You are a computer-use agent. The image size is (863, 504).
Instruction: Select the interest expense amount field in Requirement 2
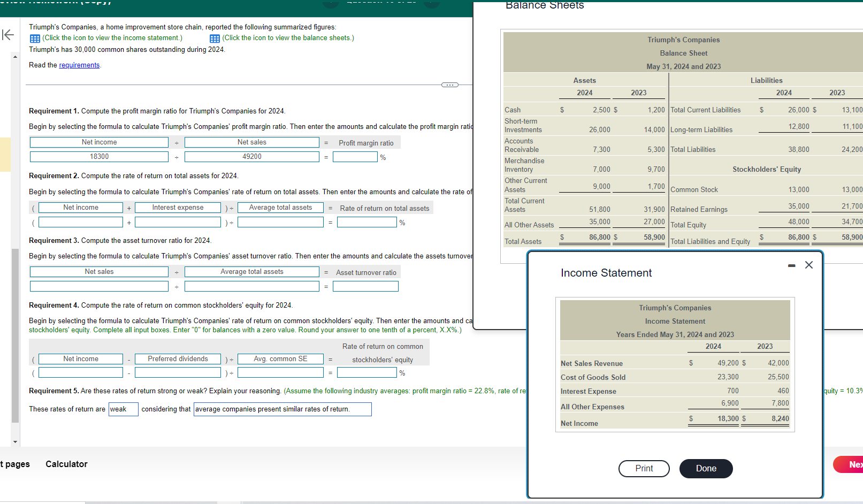pyautogui.click(x=178, y=222)
